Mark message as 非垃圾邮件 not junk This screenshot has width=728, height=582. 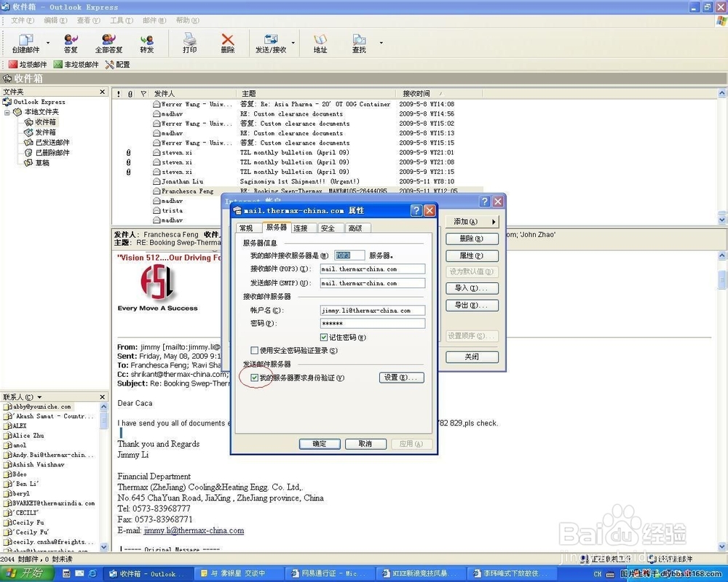tap(76, 65)
